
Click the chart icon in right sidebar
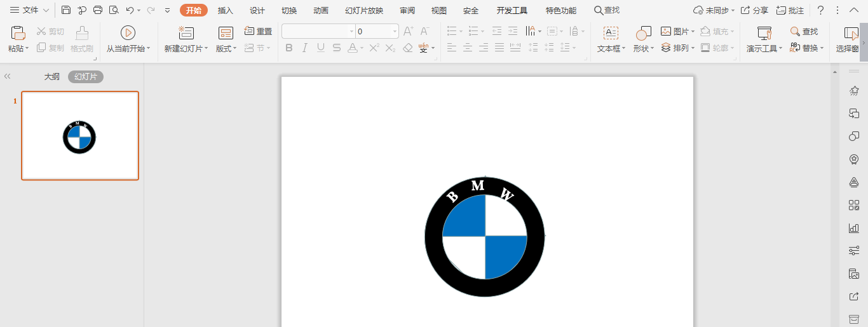(x=854, y=228)
